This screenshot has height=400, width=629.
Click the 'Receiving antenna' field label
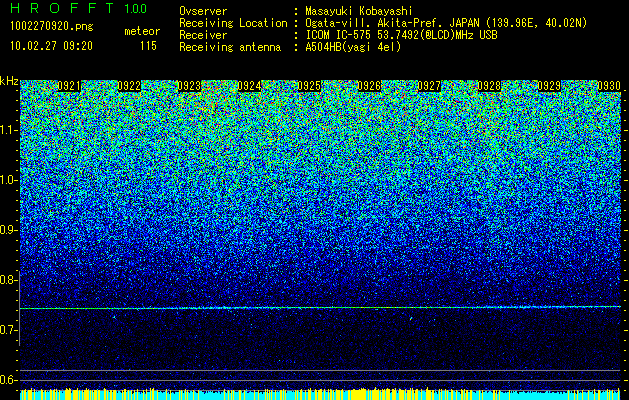pyautogui.click(x=230, y=47)
